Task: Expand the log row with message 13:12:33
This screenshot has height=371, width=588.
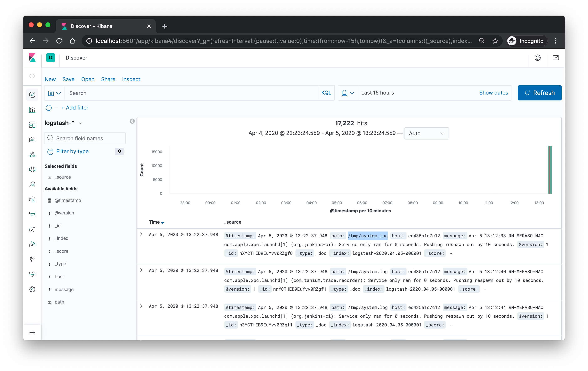Action: tap(141, 234)
